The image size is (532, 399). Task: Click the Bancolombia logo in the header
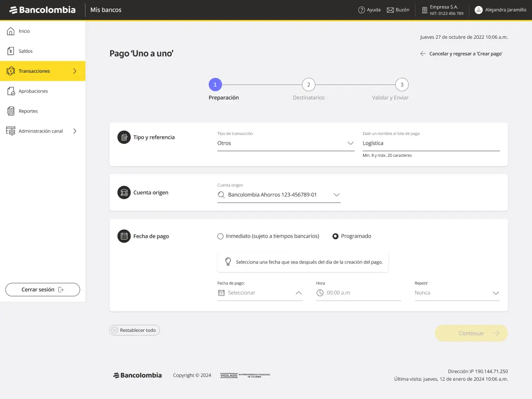(42, 9)
